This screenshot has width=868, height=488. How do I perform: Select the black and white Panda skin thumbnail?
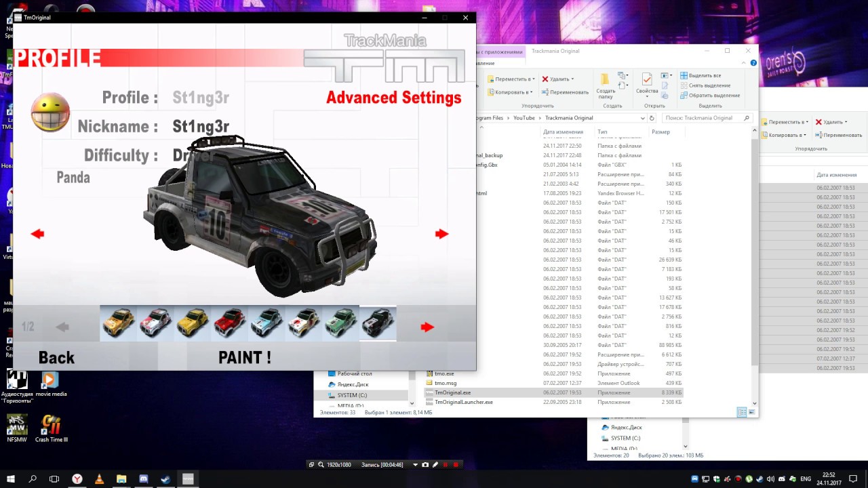378,323
